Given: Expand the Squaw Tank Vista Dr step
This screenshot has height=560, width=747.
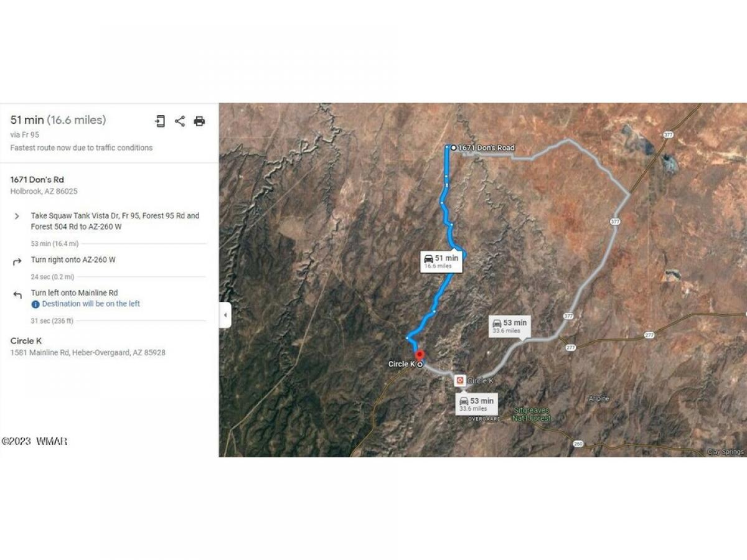Looking at the screenshot, I should [17, 216].
